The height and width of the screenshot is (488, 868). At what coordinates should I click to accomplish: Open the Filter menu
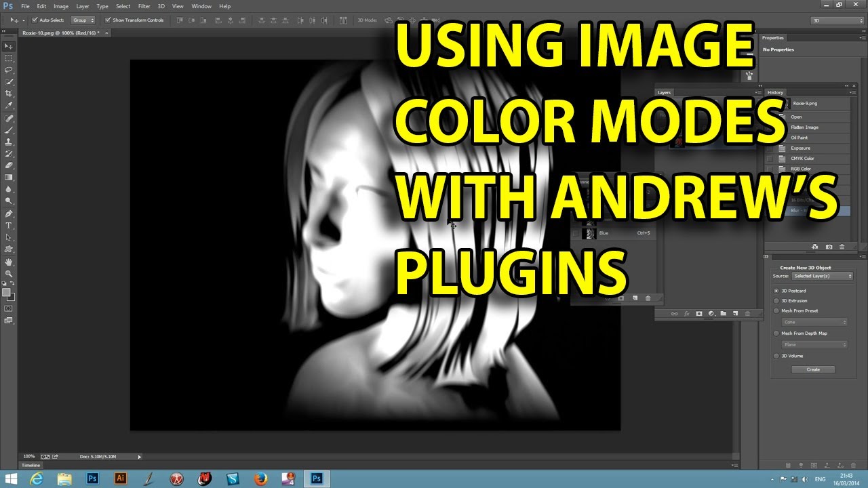click(144, 6)
